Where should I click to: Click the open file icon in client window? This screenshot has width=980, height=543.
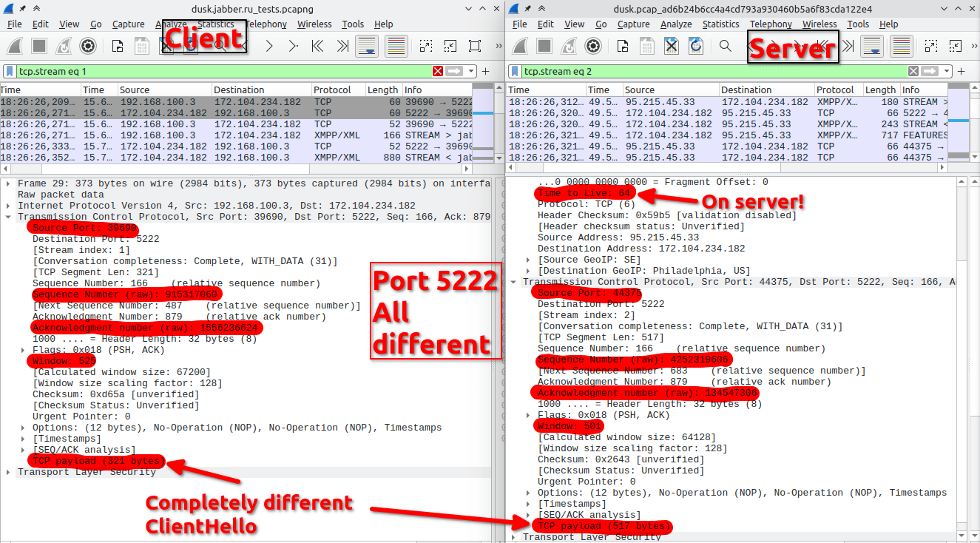pos(118,46)
